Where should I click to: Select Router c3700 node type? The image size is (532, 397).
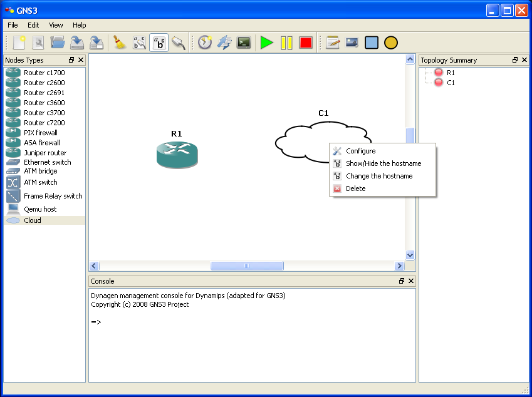pos(44,113)
